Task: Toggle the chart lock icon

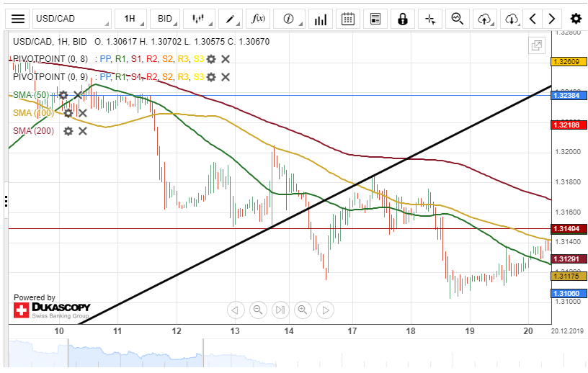Action: [x=403, y=19]
